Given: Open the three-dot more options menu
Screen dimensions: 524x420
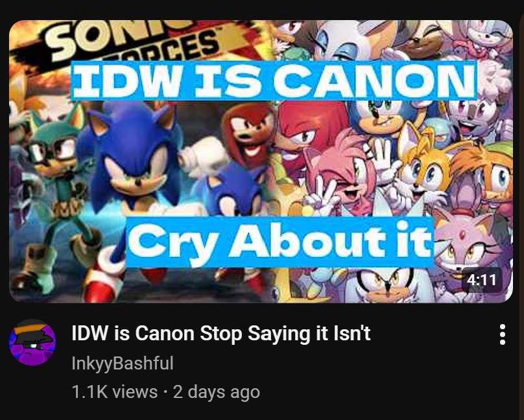Looking at the screenshot, I should pos(503,334).
